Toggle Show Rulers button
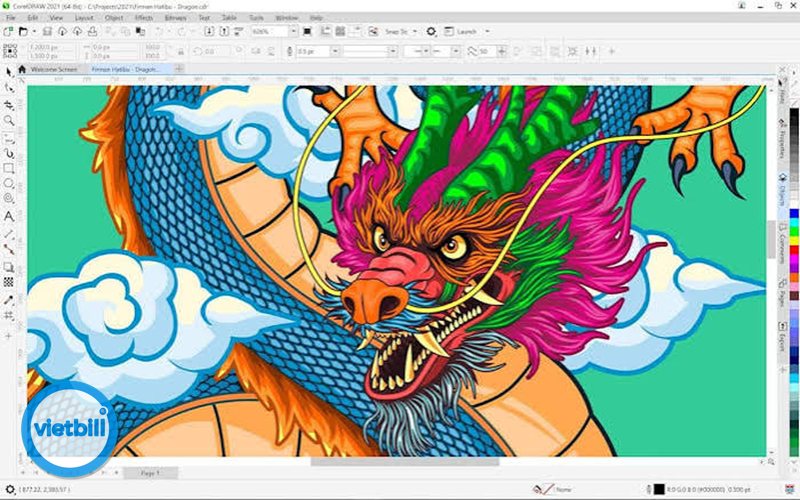Screen dimensions: 800x500 click(326, 32)
